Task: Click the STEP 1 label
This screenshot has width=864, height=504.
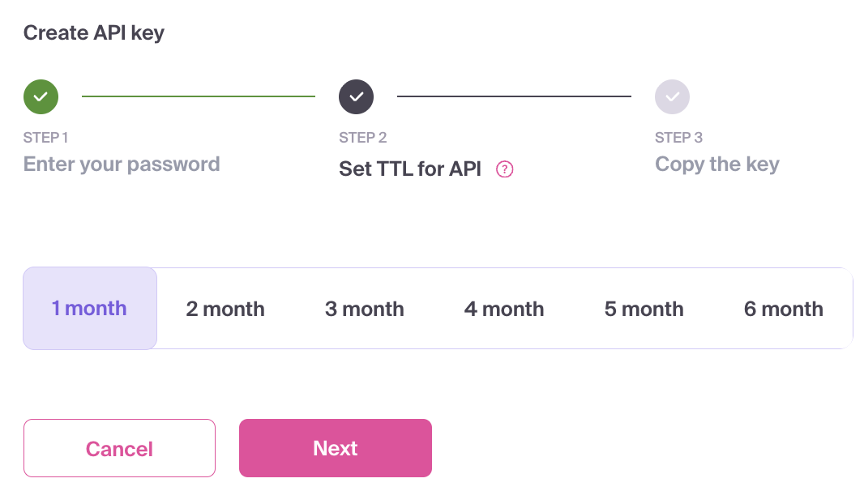Action: tap(45, 138)
